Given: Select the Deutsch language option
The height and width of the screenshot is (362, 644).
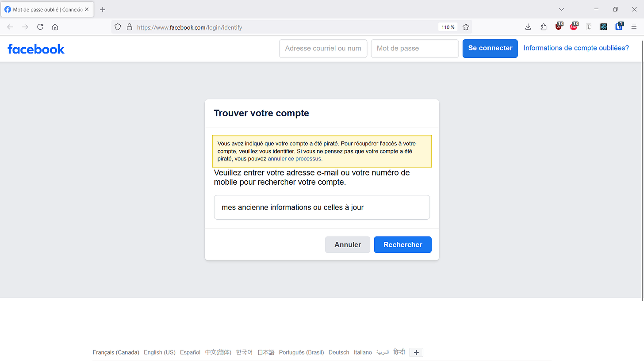Looking at the screenshot, I should [x=338, y=352].
